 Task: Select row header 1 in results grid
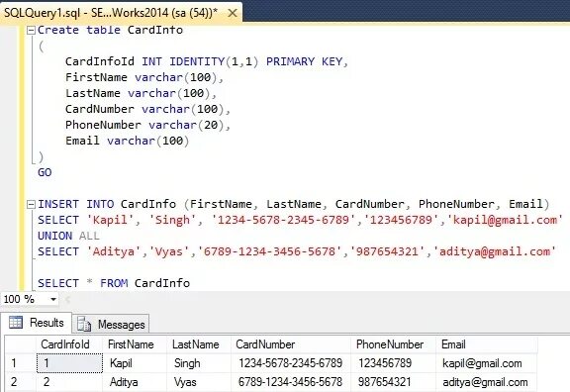pyautogui.click(x=21, y=363)
